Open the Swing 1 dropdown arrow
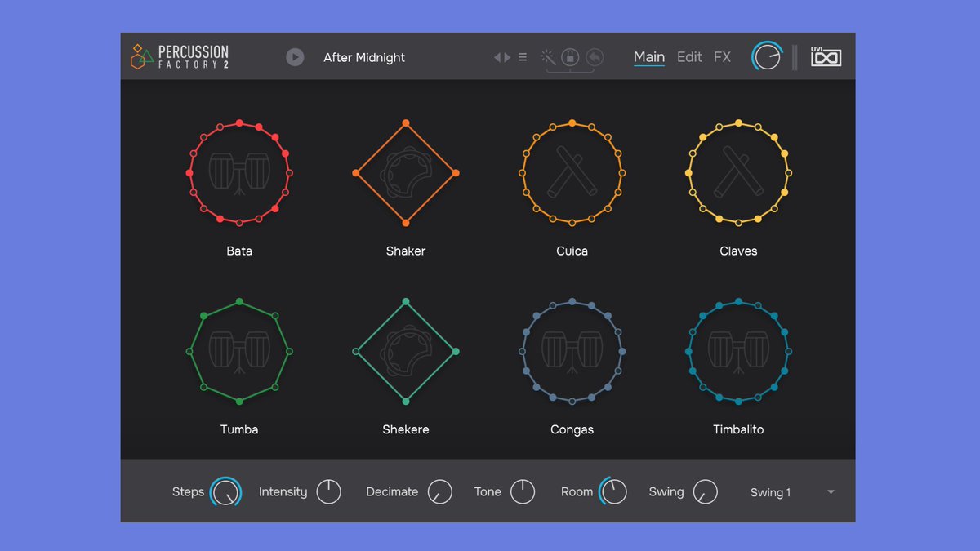This screenshot has height=551, width=980. pyautogui.click(x=831, y=492)
